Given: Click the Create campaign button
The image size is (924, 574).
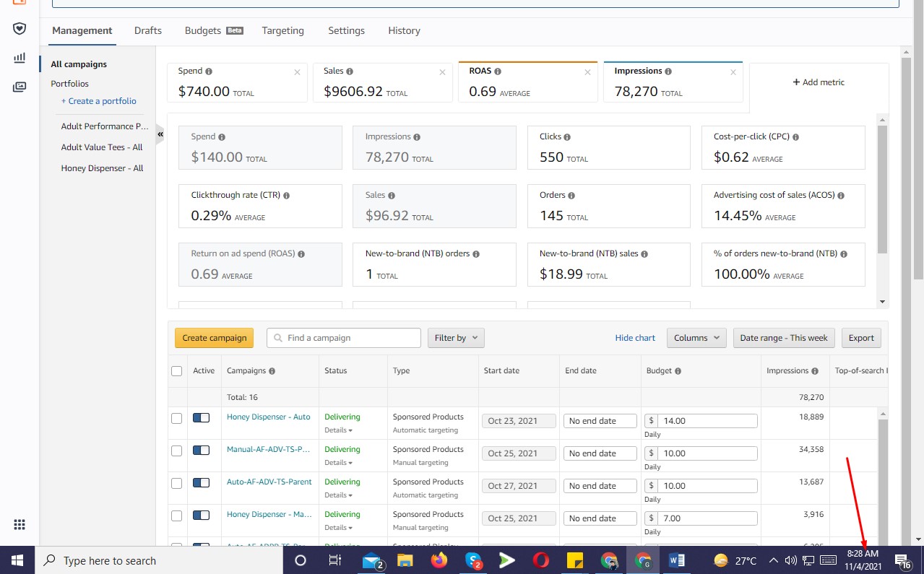Looking at the screenshot, I should (x=214, y=337).
